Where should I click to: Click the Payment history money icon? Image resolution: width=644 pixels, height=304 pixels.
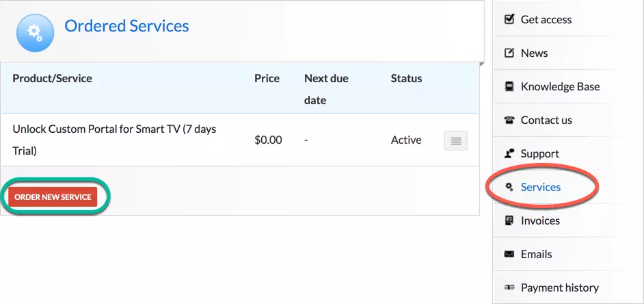(x=509, y=288)
